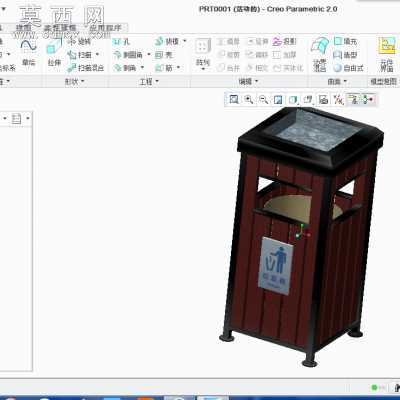This screenshot has width=400, height=400.
Task: Create a Hole (孔) feature
Action: click(121, 42)
